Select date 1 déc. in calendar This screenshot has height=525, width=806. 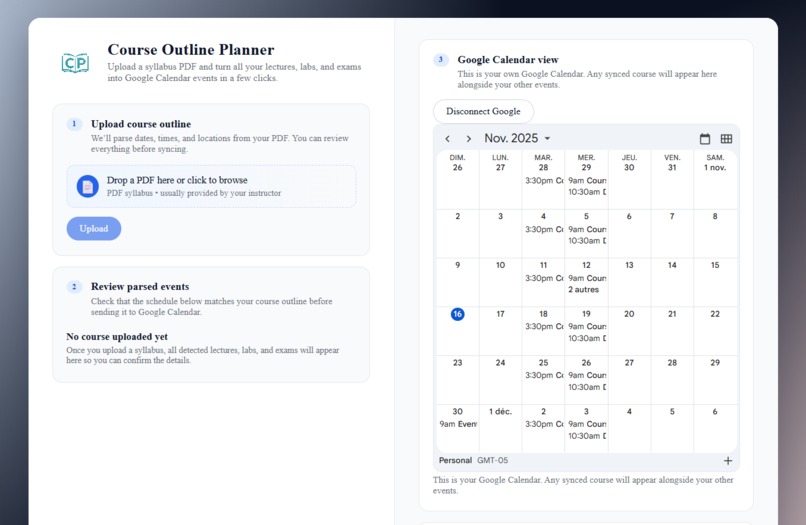500,411
